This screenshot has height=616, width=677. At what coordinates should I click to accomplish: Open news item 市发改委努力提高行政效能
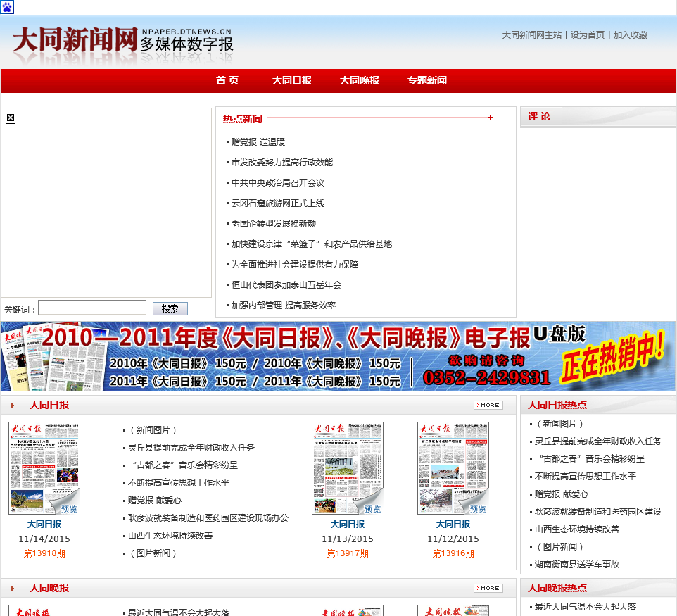tap(282, 163)
